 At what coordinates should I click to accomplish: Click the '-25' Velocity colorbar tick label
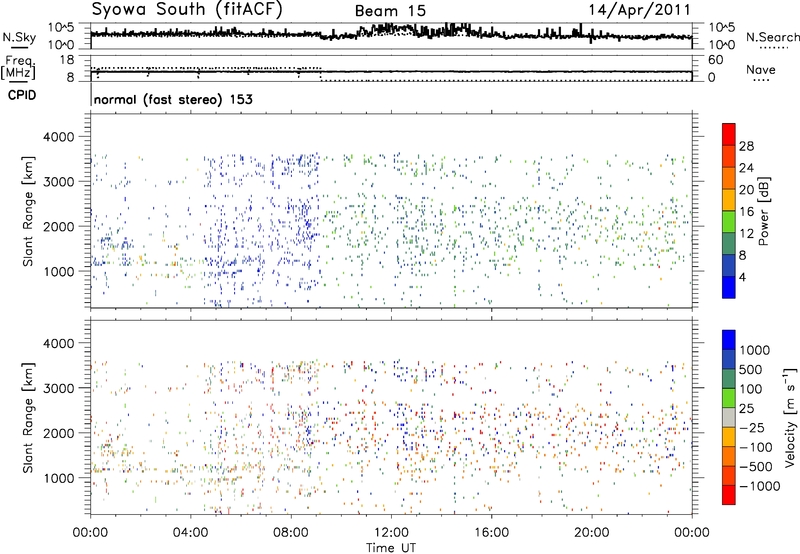(752, 427)
